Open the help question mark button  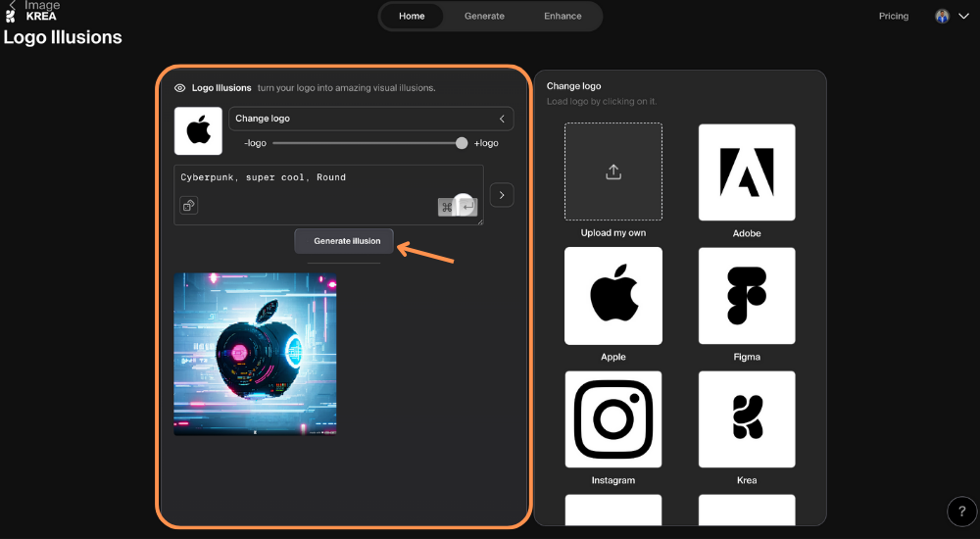coord(962,512)
